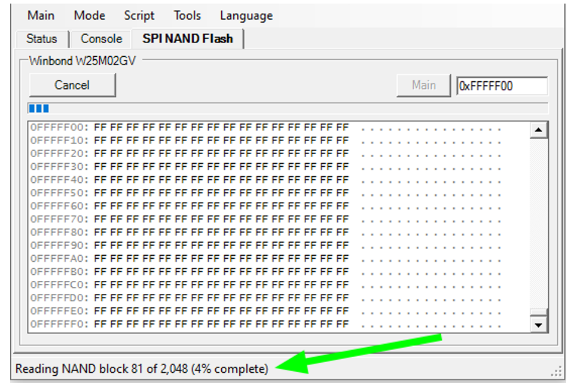574x392 pixels.
Task: Click the hex view scrollbar thumb
Action: [x=539, y=312]
